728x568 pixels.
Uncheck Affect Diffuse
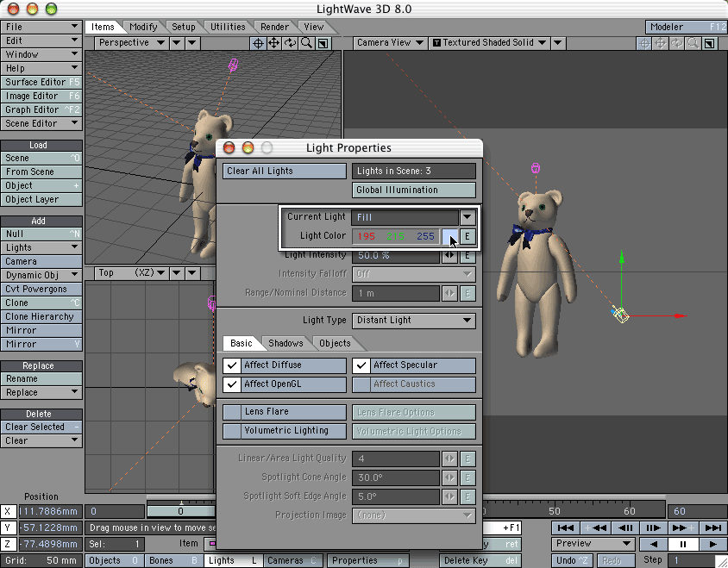[x=232, y=365]
